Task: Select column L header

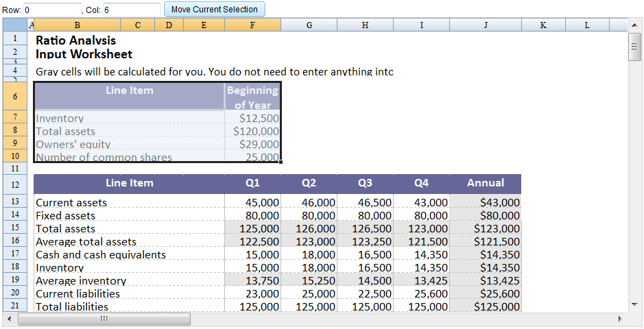Action: coord(587,25)
